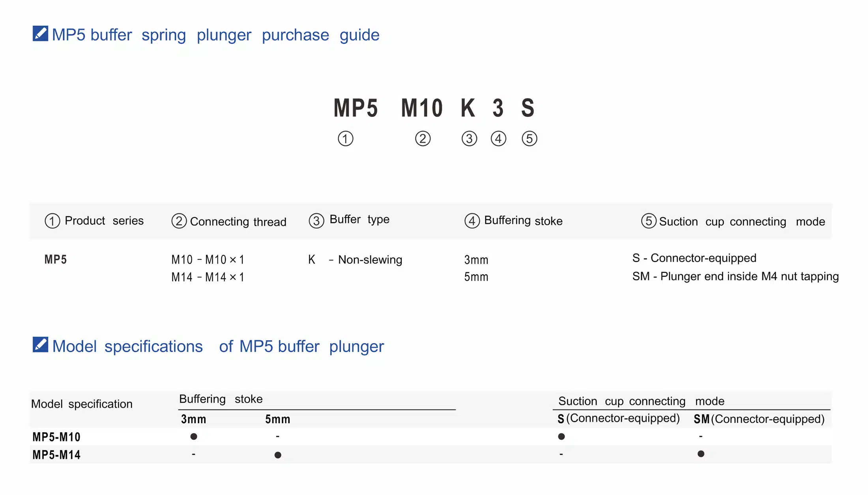Image resolution: width=868 pixels, height=495 pixels.
Task: Click the Connecting thread column header text
Action: click(238, 221)
